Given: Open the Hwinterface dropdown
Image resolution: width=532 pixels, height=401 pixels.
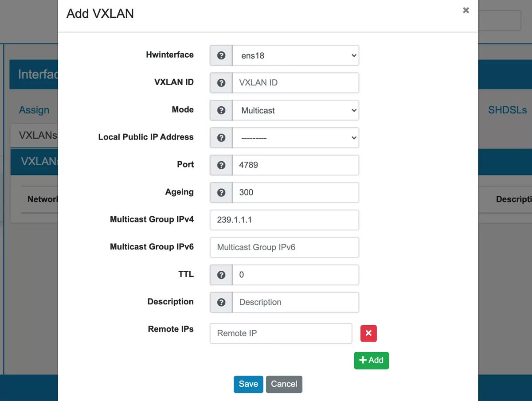Looking at the screenshot, I should 296,55.
